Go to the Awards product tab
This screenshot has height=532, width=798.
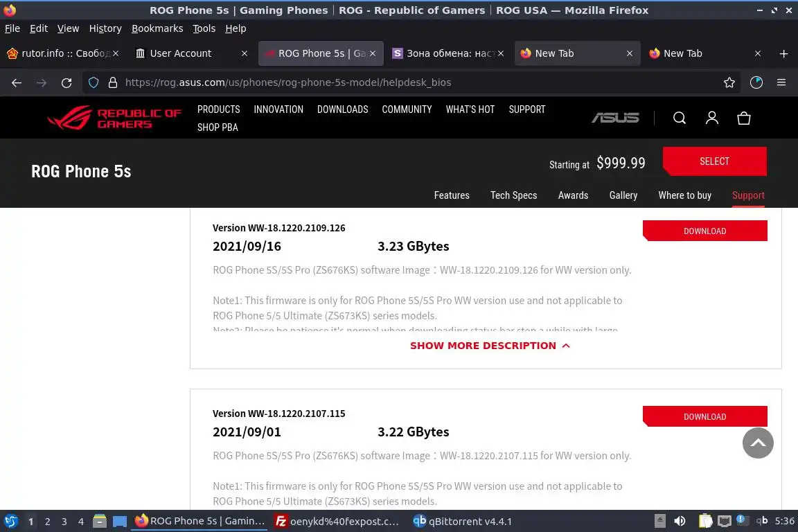click(x=573, y=195)
